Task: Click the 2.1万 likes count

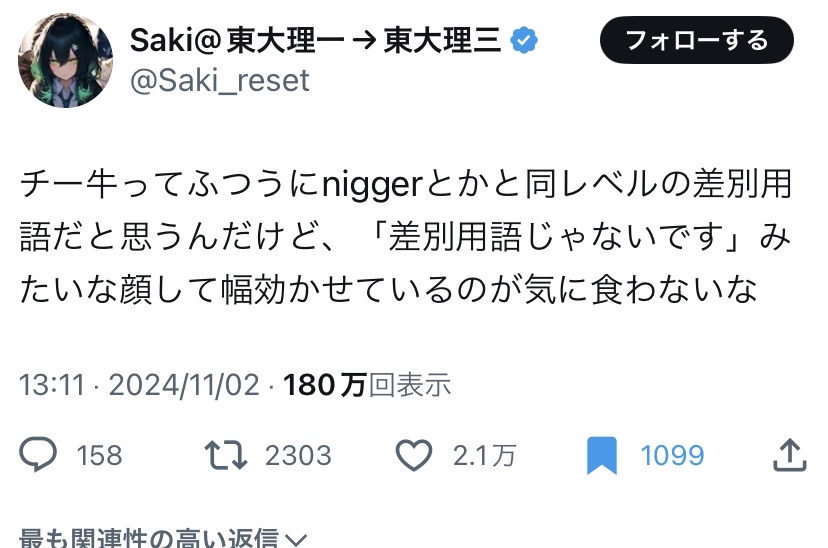Action: [x=484, y=456]
